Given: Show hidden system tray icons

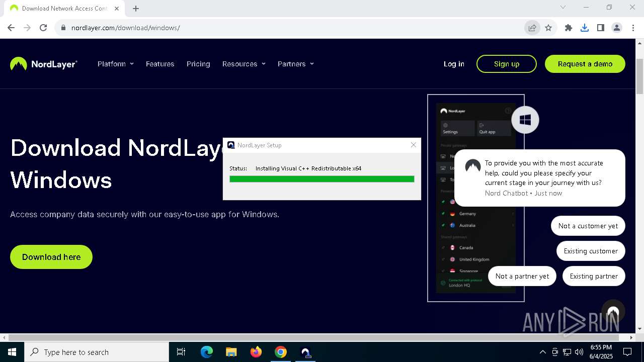Looking at the screenshot, I should point(542,352).
